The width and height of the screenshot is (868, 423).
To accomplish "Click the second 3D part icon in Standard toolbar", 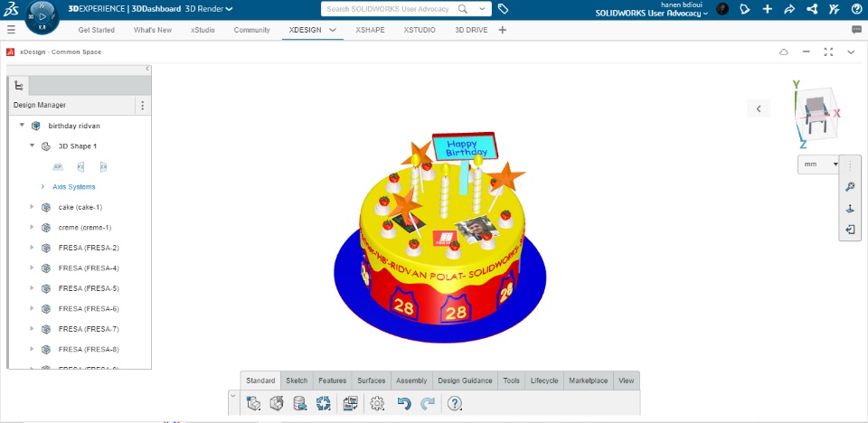I will 277,404.
